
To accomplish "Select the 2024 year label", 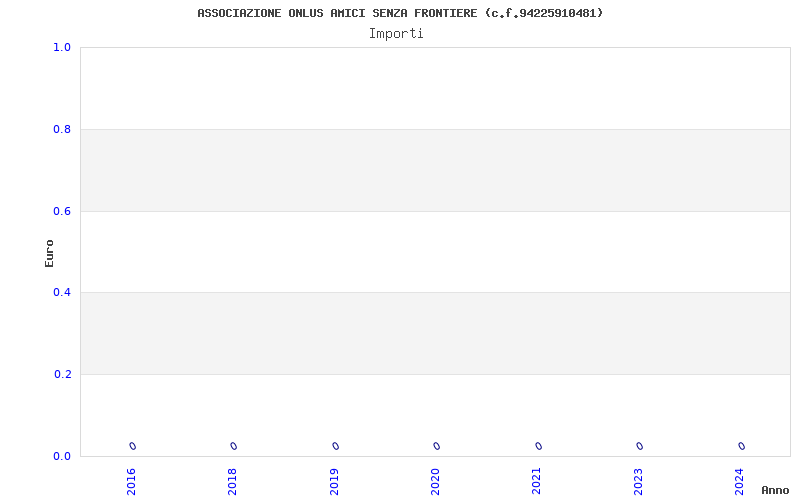I will 739,482.
